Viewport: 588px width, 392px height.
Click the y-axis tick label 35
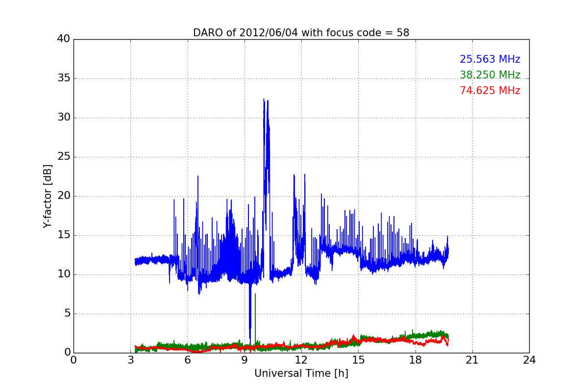pyautogui.click(x=64, y=78)
